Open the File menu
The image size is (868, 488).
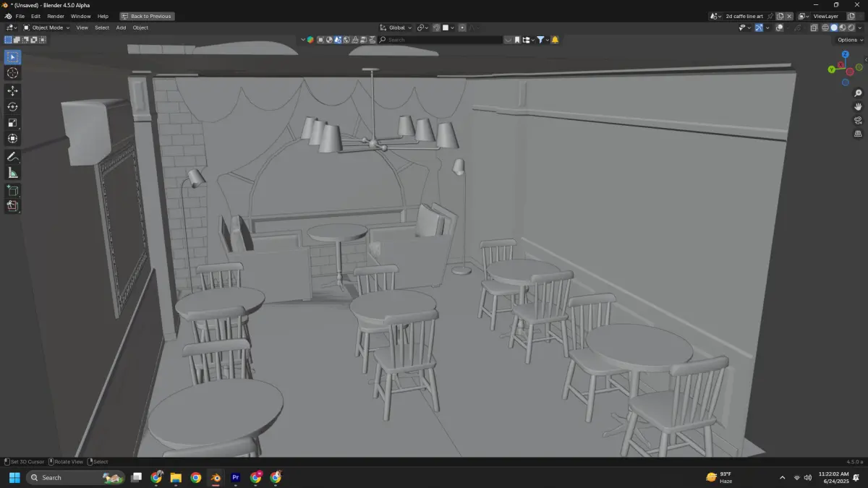pyautogui.click(x=20, y=16)
